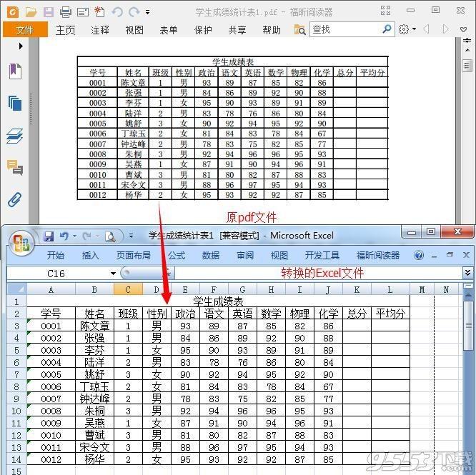Switch to Excel 福昕阅读器 tab
This screenshot has height=475, width=476.
(x=378, y=256)
